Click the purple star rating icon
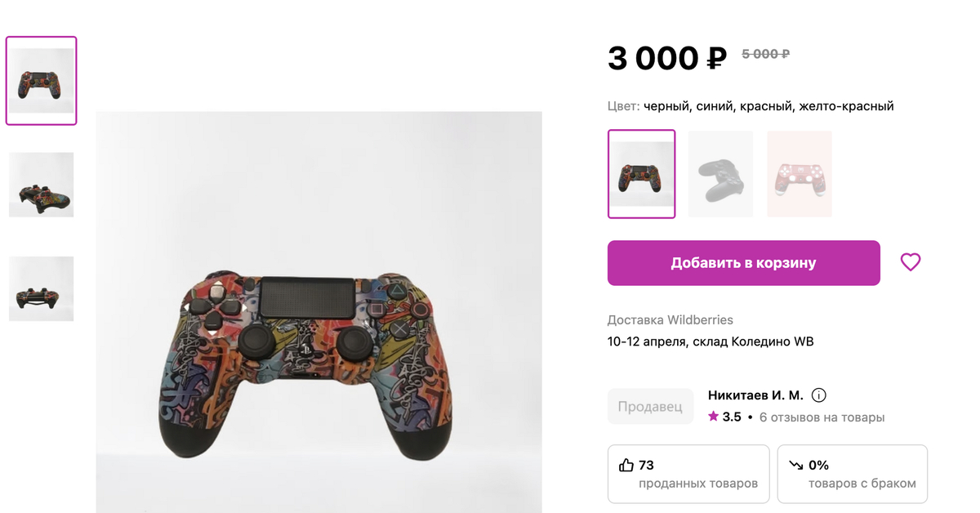980x513 pixels. point(713,417)
